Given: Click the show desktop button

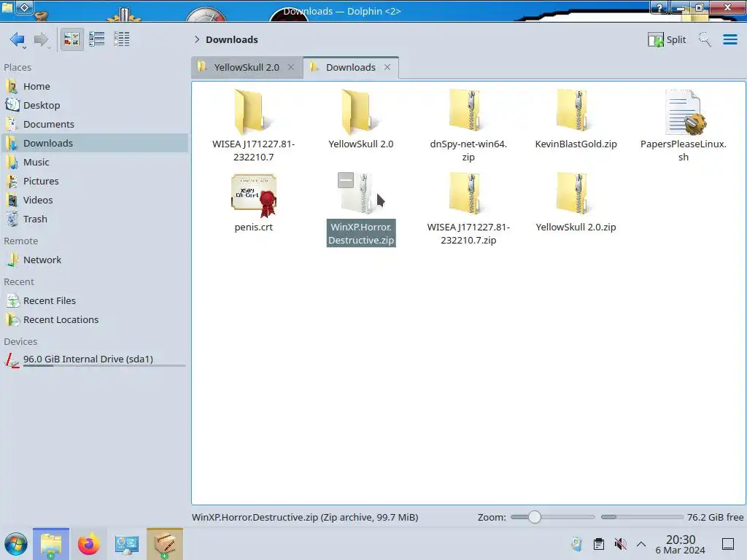Looking at the screenshot, I should (728, 544).
